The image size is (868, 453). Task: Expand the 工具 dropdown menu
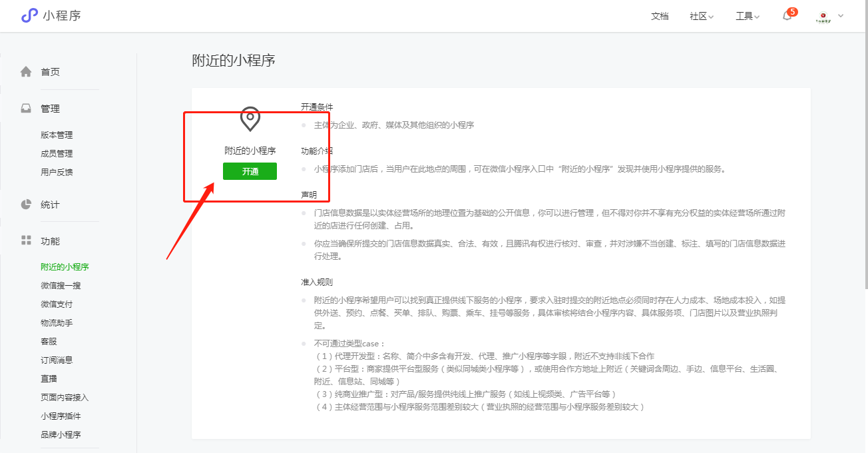coord(748,16)
